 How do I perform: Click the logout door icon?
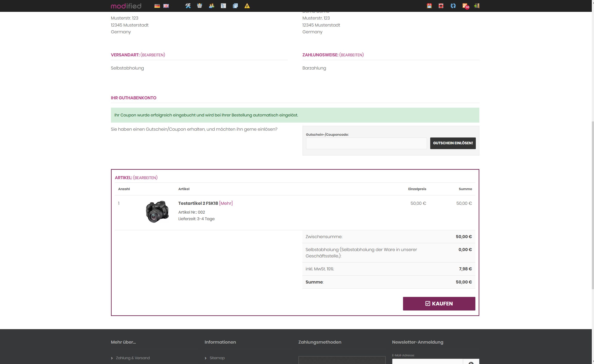[477, 6]
